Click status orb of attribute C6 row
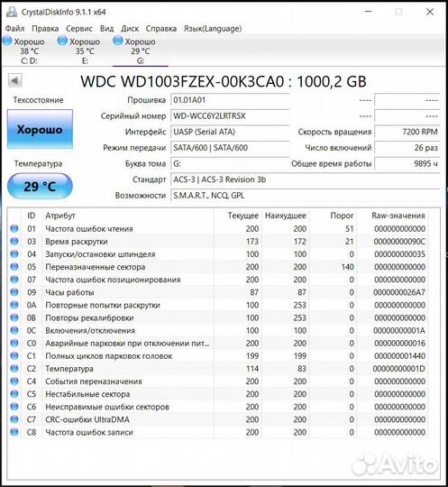Image resolution: width=448 pixels, height=487 pixels. (x=14, y=407)
